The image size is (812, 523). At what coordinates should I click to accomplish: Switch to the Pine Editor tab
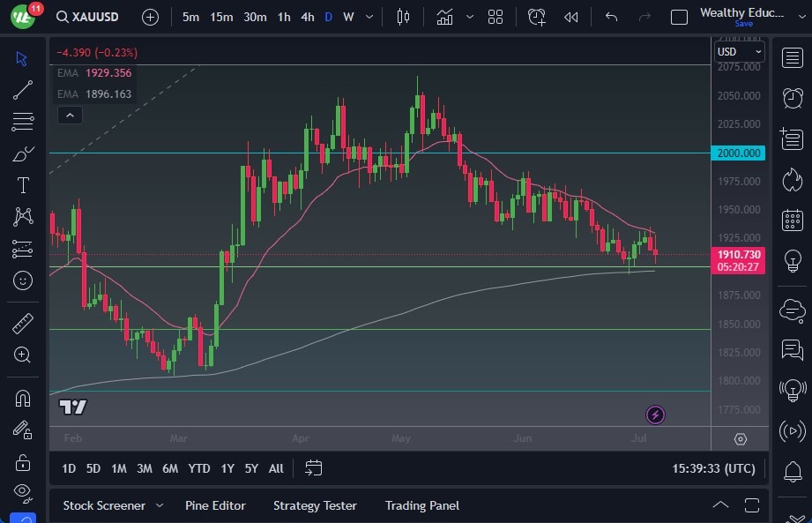pos(215,505)
